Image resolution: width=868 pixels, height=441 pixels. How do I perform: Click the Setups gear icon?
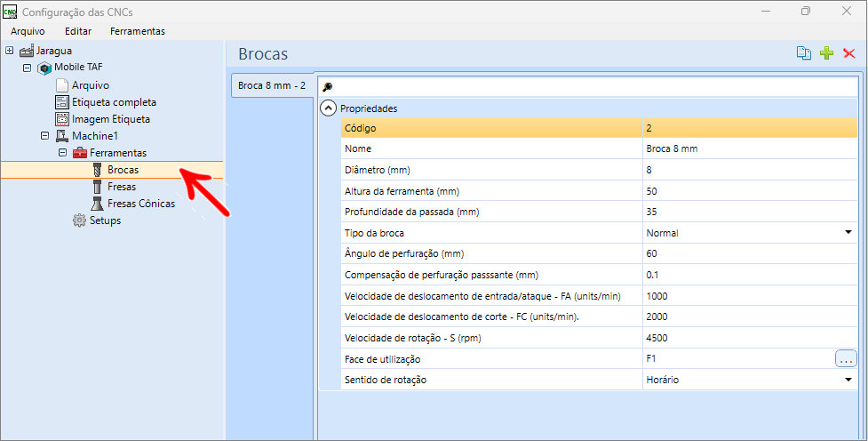pos(79,220)
